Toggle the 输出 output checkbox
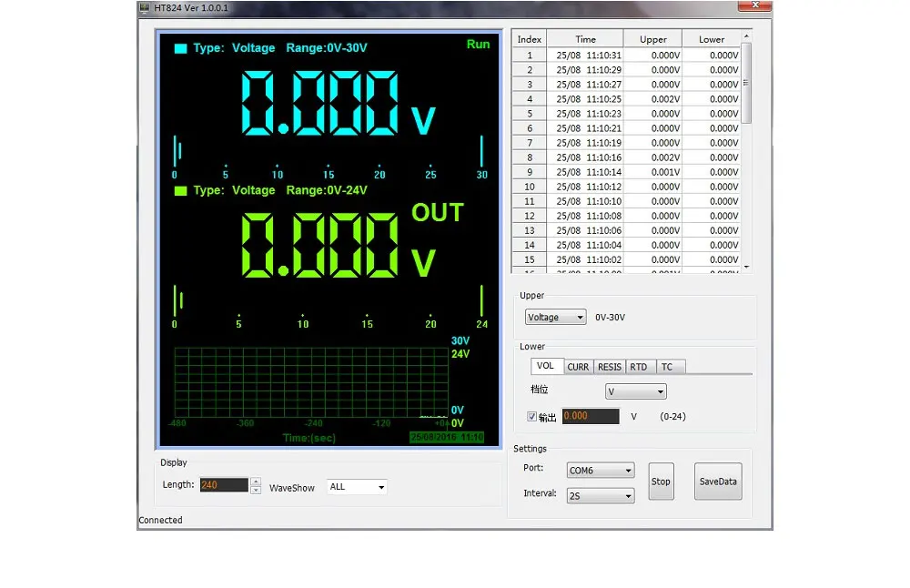This screenshot has height=588, width=910. coord(531,417)
